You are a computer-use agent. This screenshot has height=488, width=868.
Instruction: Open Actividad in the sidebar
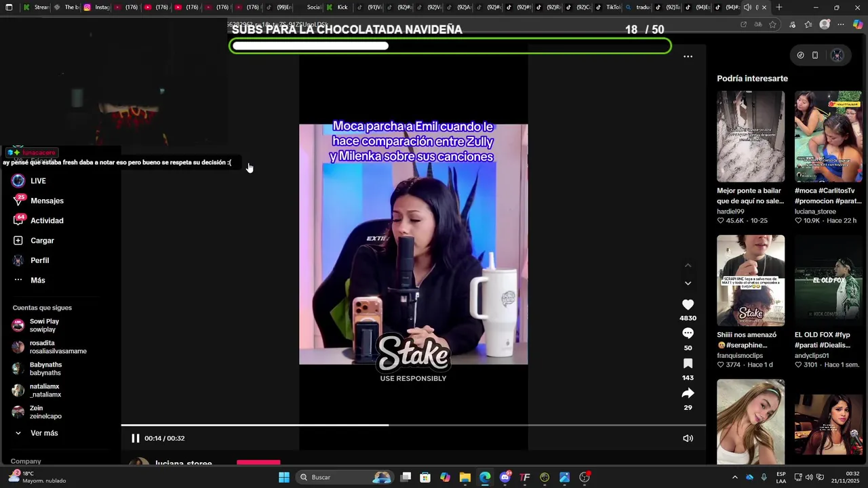pos(47,220)
